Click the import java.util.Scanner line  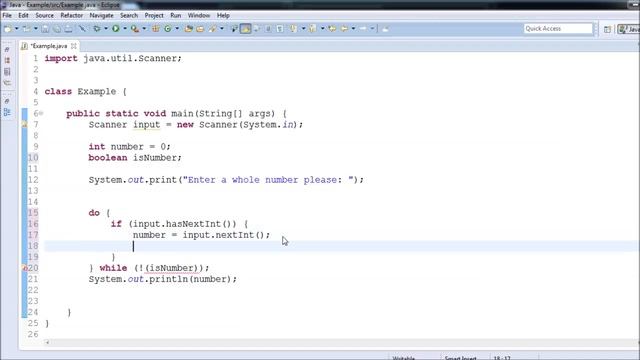click(113, 58)
